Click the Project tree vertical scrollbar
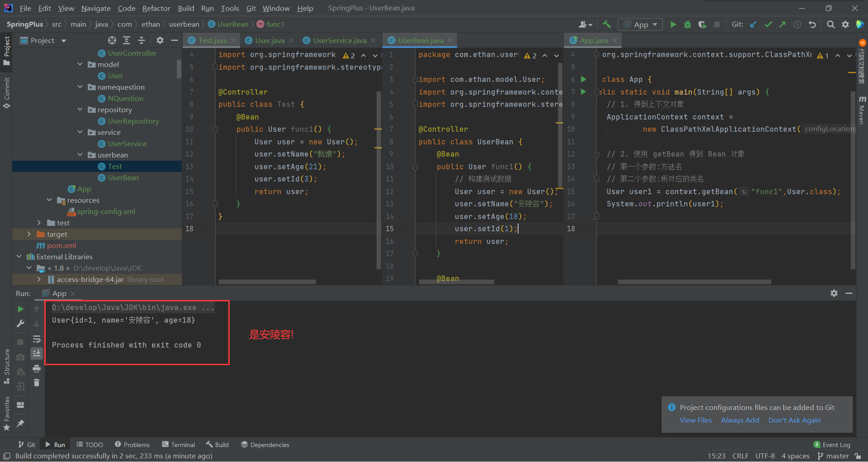 (179, 69)
